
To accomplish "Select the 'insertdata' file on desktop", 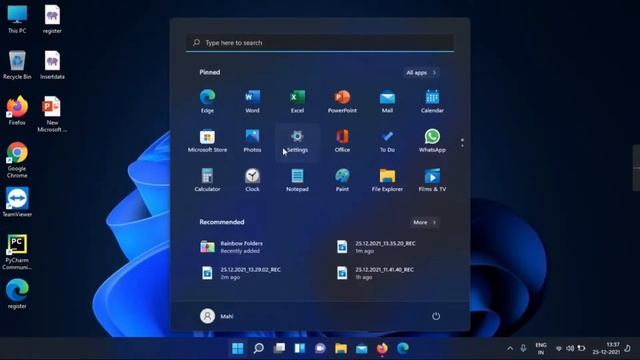I will tap(52, 64).
